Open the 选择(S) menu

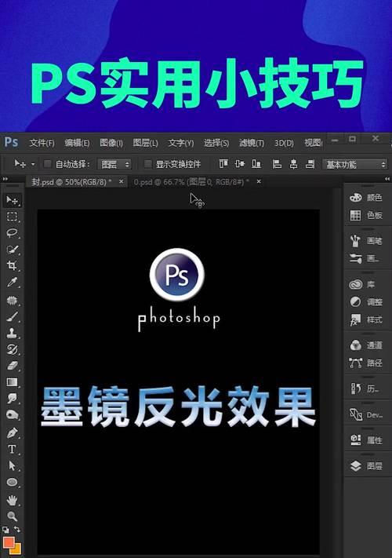(x=216, y=143)
